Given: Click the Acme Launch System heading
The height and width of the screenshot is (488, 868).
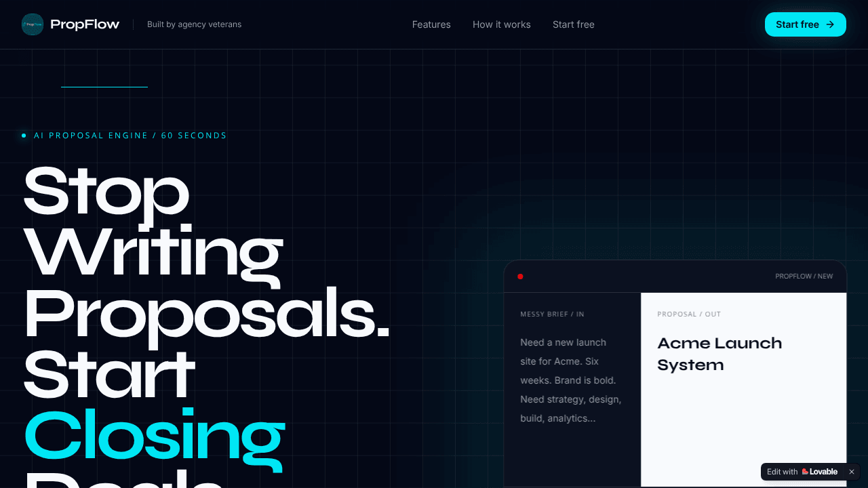Looking at the screenshot, I should (x=719, y=354).
